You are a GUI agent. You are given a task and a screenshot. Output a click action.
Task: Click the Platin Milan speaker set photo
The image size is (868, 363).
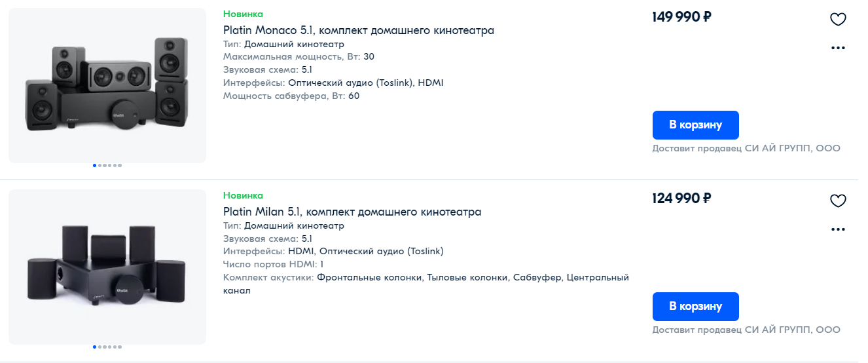(107, 267)
